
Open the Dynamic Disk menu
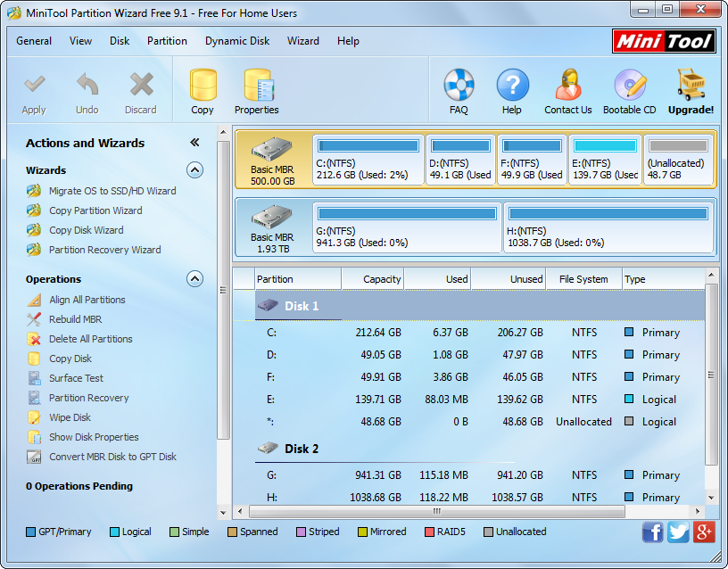[x=237, y=41]
